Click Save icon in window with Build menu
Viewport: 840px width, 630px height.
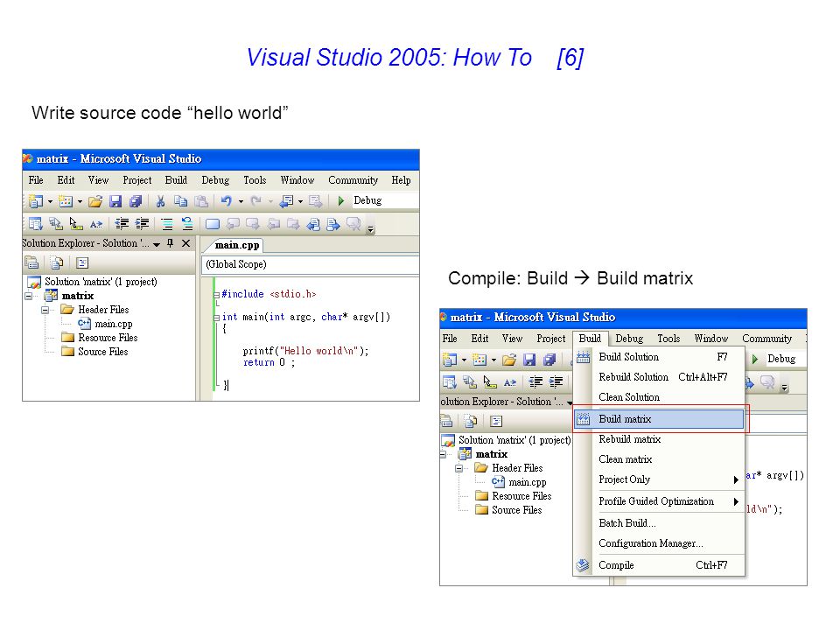(529, 360)
